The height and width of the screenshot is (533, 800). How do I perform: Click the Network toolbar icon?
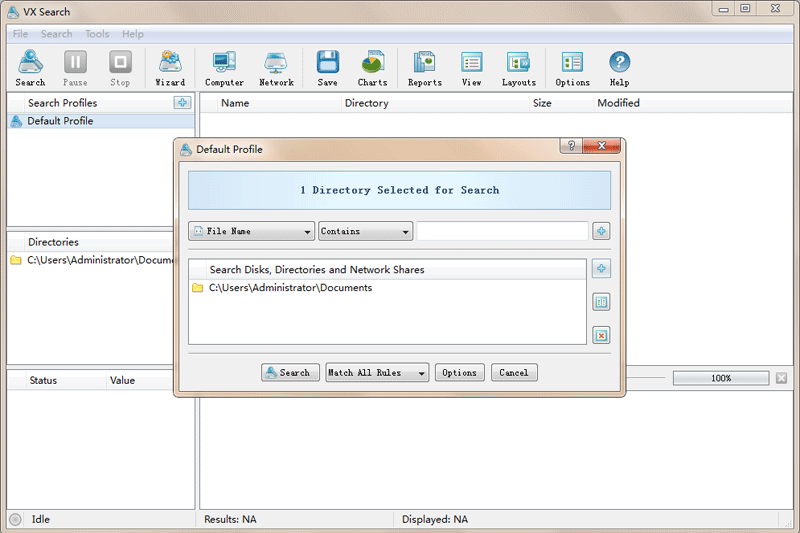276,68
